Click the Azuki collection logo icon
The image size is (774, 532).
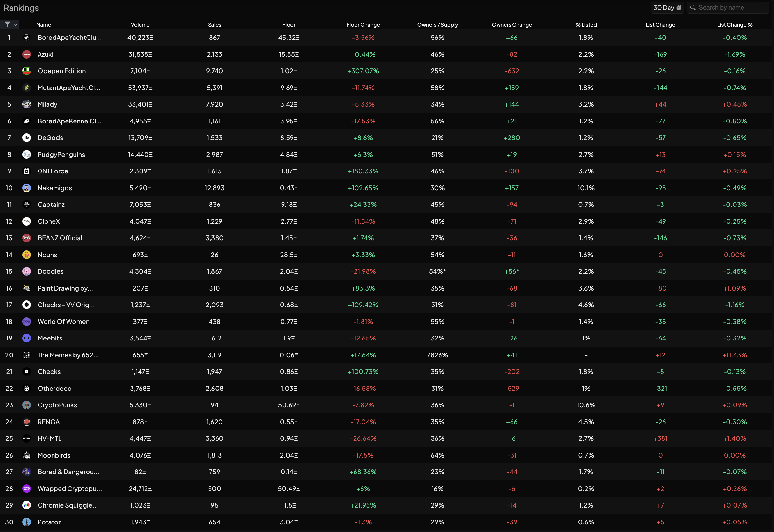point(27,54)
